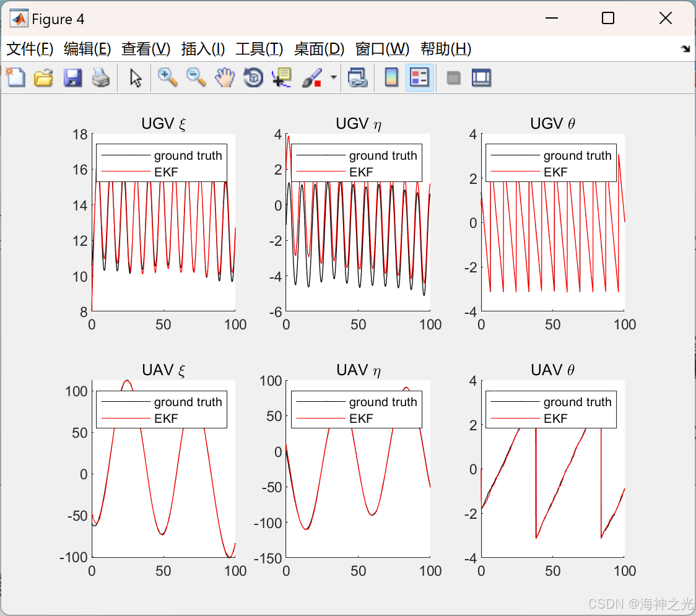Screen dimensions: 696x616
Task: Click the New Figure icon
Action: point(15,77)
